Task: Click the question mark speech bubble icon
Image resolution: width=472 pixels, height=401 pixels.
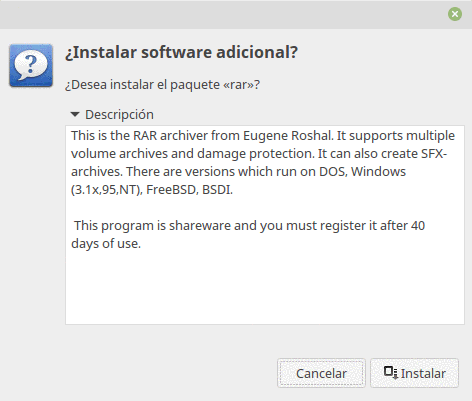Action: (31, 66)
